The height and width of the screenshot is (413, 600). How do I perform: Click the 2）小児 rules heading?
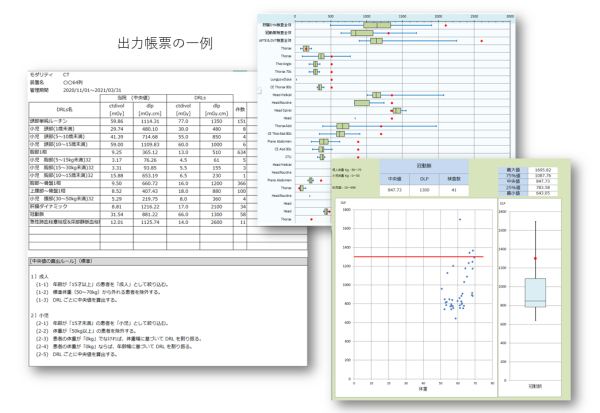(x=40, y=316)
